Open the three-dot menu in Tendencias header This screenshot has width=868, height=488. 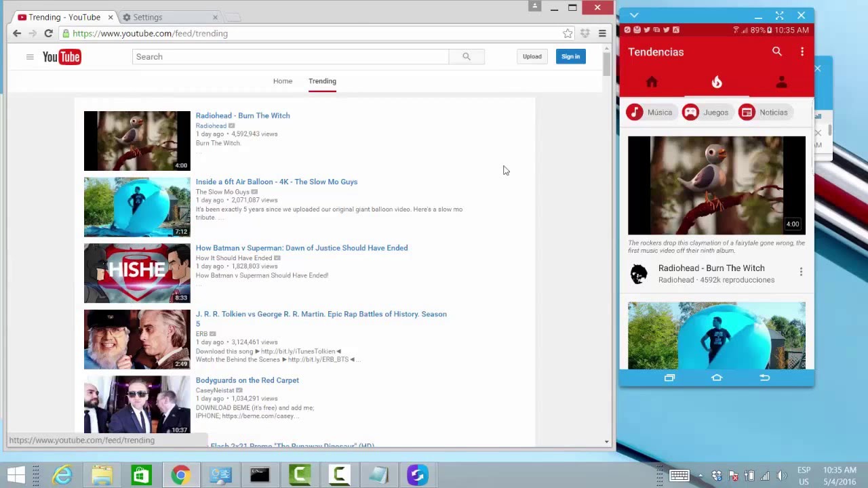point(802,52)
